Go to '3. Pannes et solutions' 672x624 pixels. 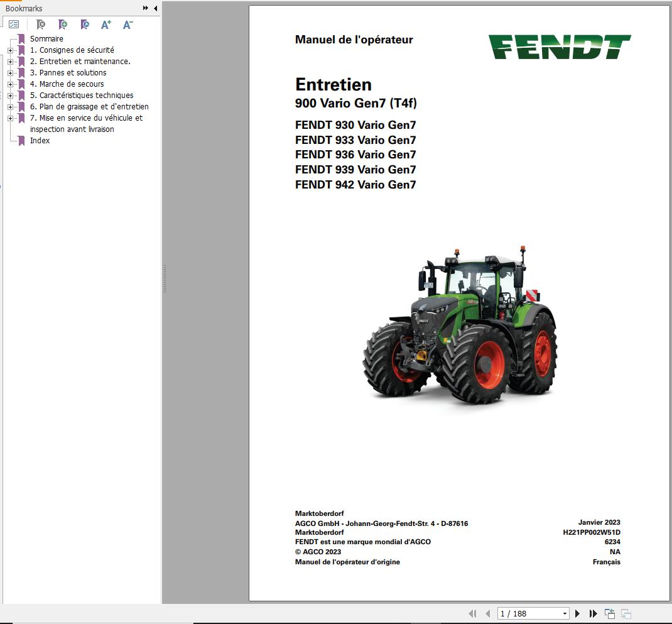tap(68, 73)
